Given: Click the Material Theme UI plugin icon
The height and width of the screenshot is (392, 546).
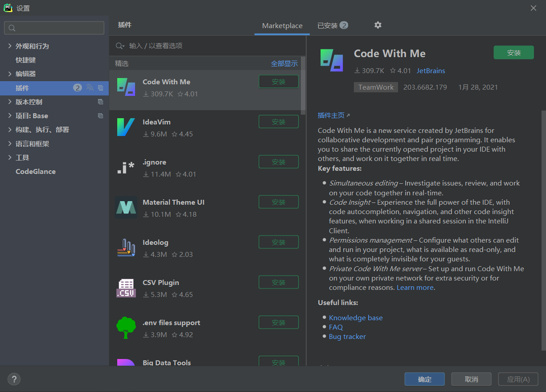Looking at the screenshot, I should tap(126, 206).
